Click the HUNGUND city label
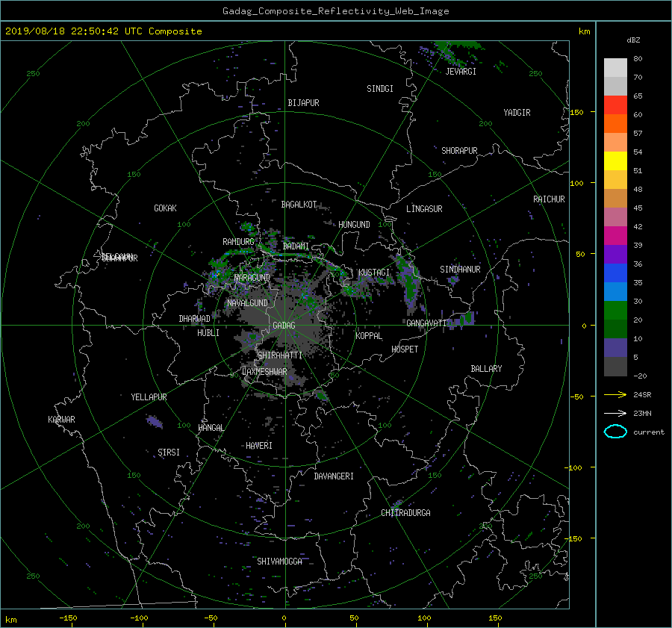672x628 pixels. point(354,225)
